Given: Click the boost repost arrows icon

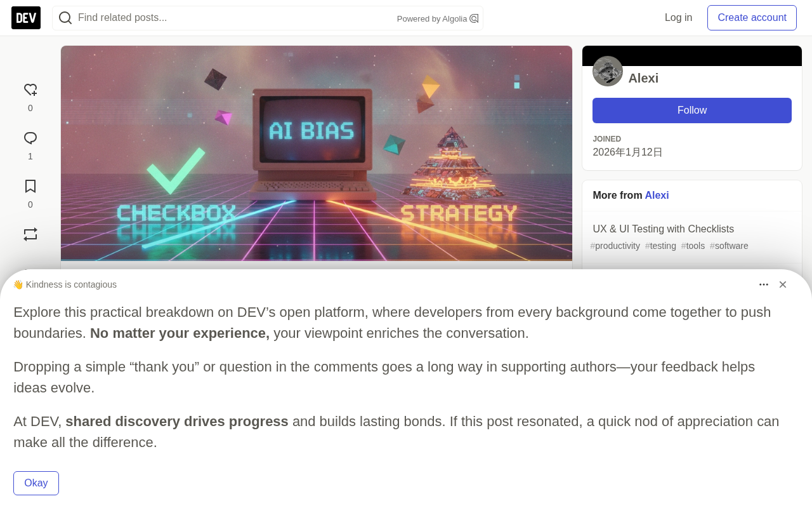Looking at the screenshot, I should click(30, 235).
